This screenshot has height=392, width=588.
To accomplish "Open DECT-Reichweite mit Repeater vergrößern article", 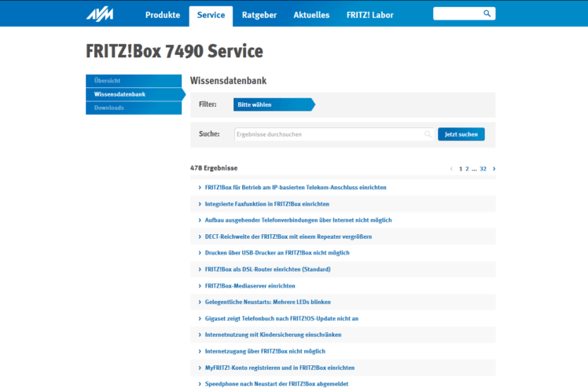I will point(288,236).
